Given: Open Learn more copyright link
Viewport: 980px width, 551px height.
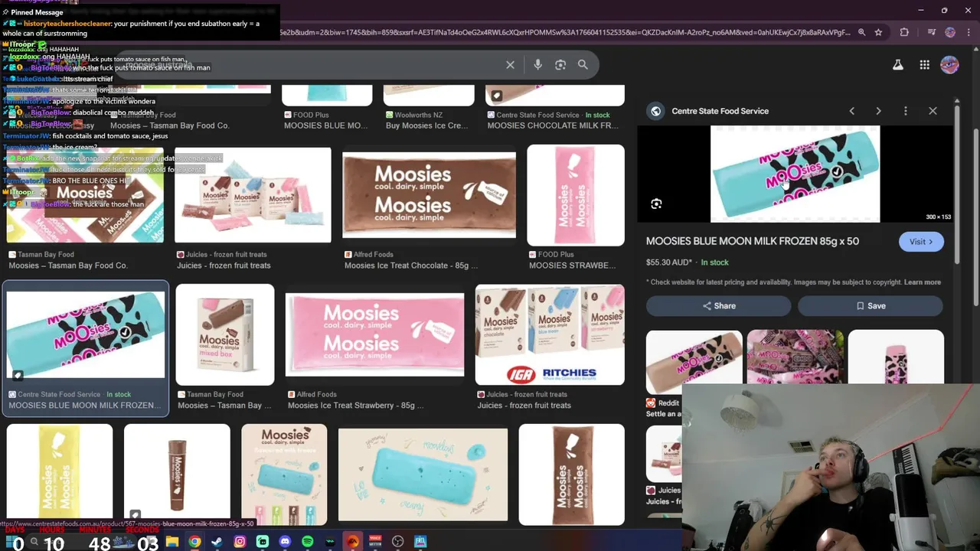Looking at the screenshot, I should click(922, 282).
